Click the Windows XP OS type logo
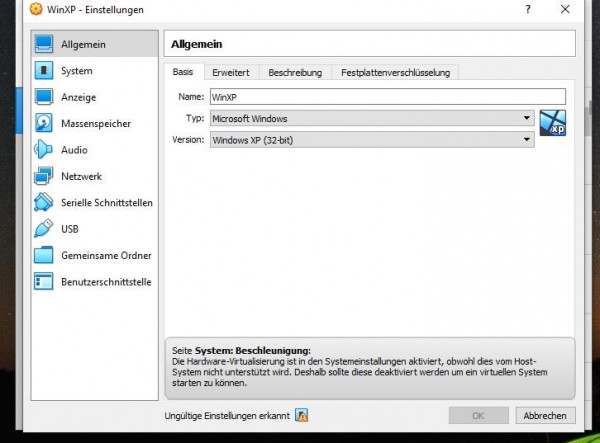This screenshot has height=443, width=600. [553, 123]
